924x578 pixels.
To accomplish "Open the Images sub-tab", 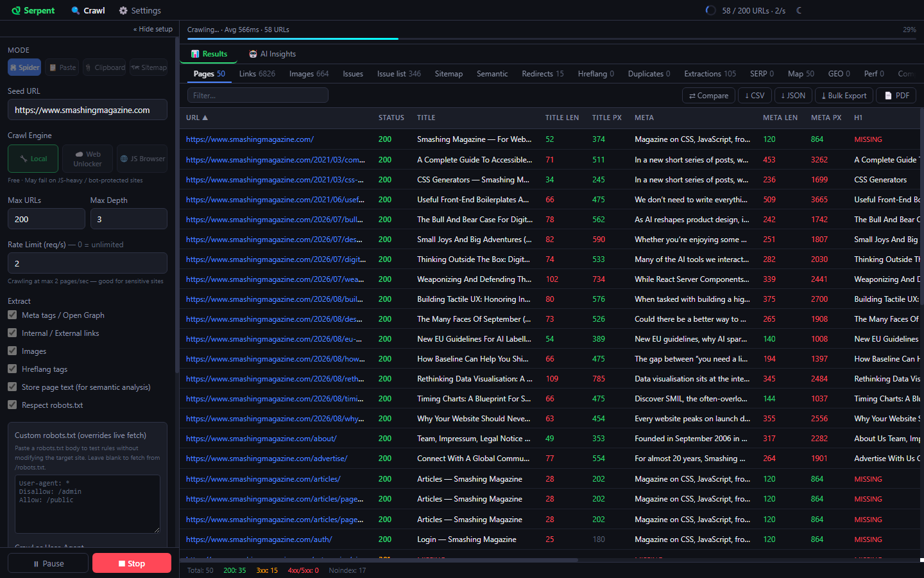I will click(309, 74).
